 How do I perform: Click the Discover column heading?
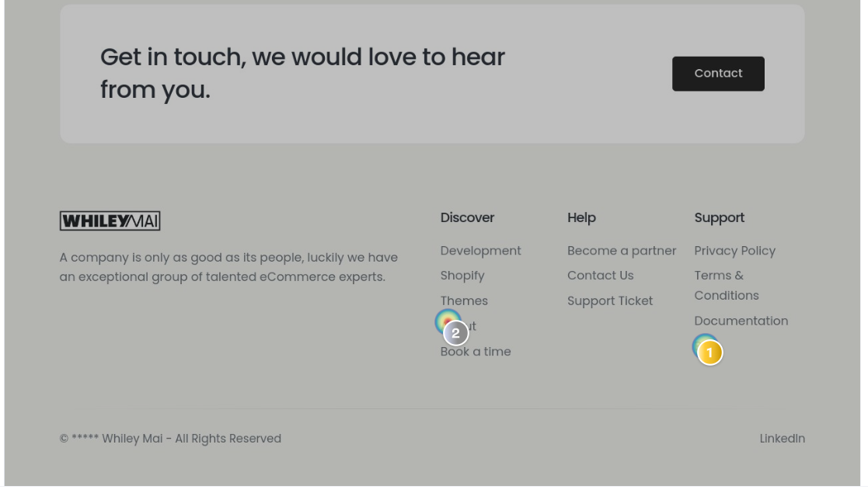pyautogui.click(x=467, y=217)
